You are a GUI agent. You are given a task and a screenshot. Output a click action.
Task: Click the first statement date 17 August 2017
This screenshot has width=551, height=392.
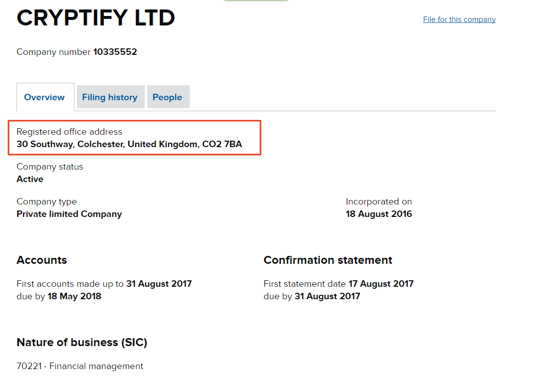coord(381,284)
